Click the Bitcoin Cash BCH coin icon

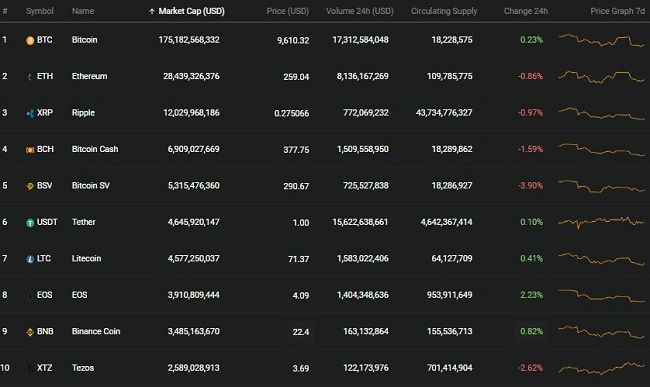30,150
